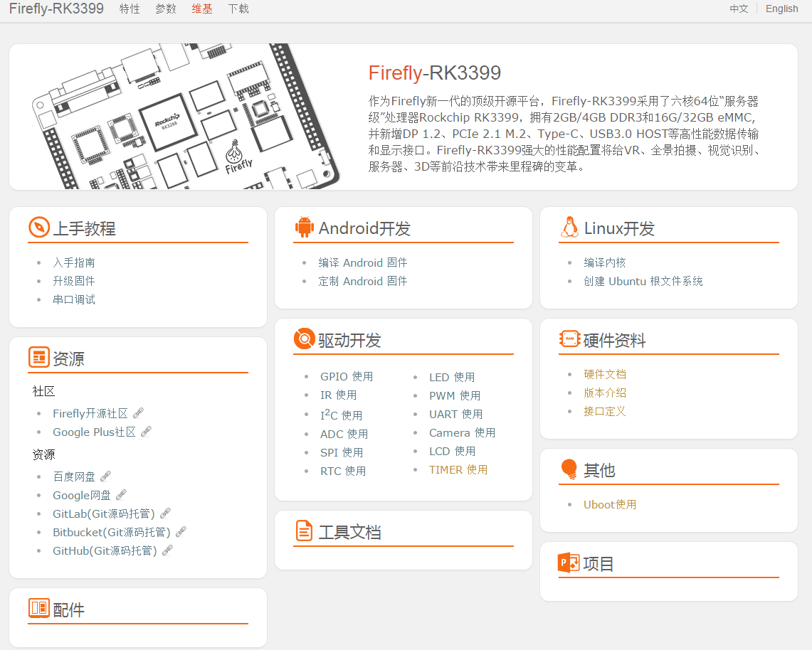Click the Firefly-RK3399 site title

[x=56, y=9]
